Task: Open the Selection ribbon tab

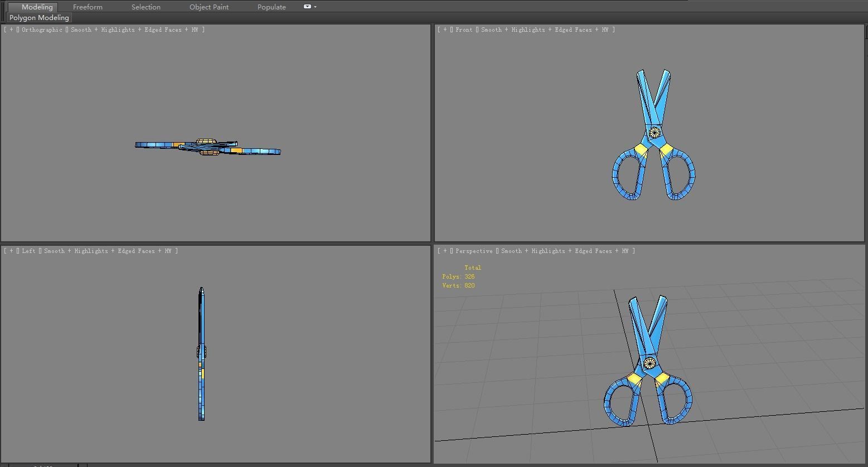Action: click(x=146, y=7)
